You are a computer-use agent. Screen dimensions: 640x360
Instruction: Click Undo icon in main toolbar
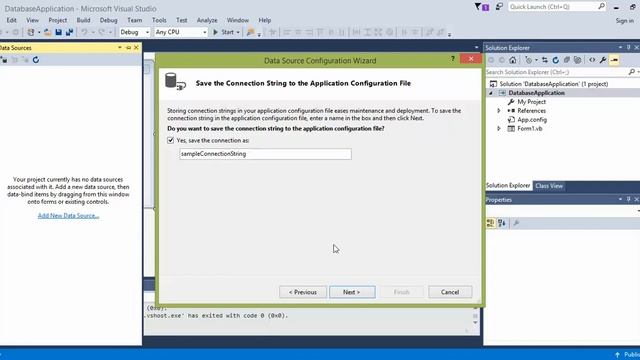84,32
